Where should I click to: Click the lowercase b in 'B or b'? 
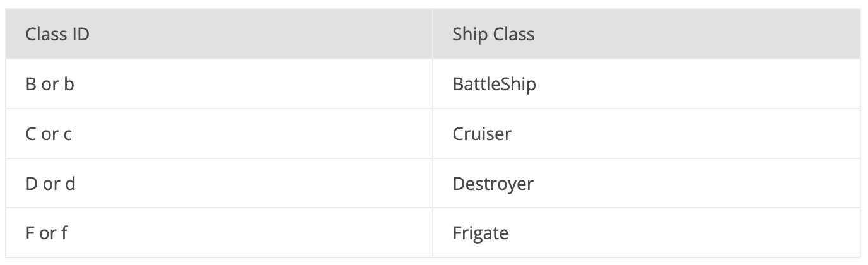coord(69,84)
